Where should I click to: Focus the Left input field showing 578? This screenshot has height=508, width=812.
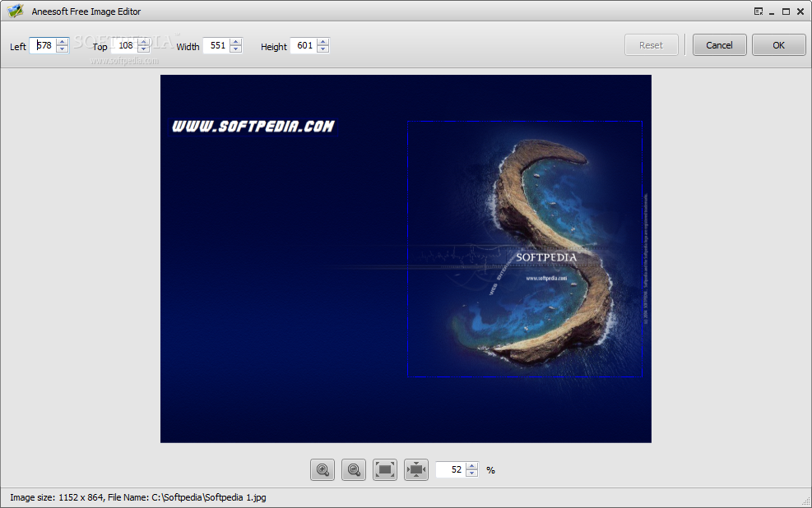[44, 45]
